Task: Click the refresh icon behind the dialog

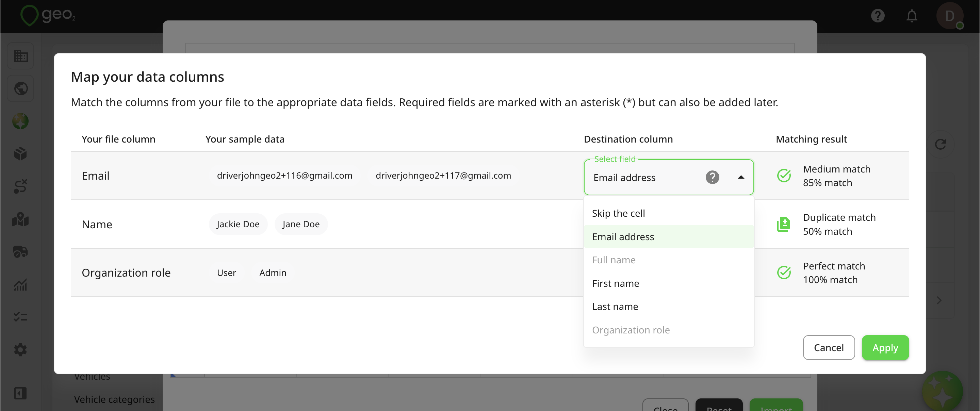Action: [x=941, y=144]
